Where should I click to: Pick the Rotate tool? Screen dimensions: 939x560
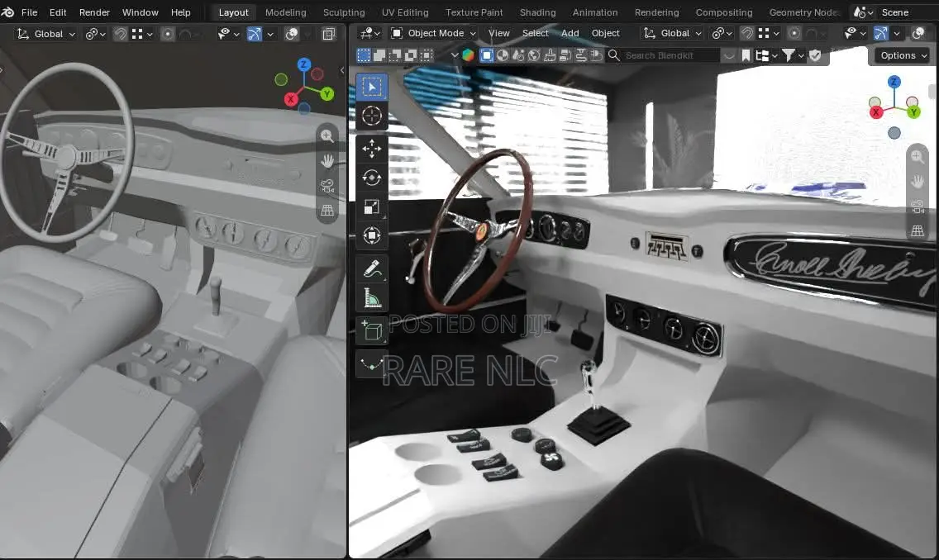coord(372,178)
